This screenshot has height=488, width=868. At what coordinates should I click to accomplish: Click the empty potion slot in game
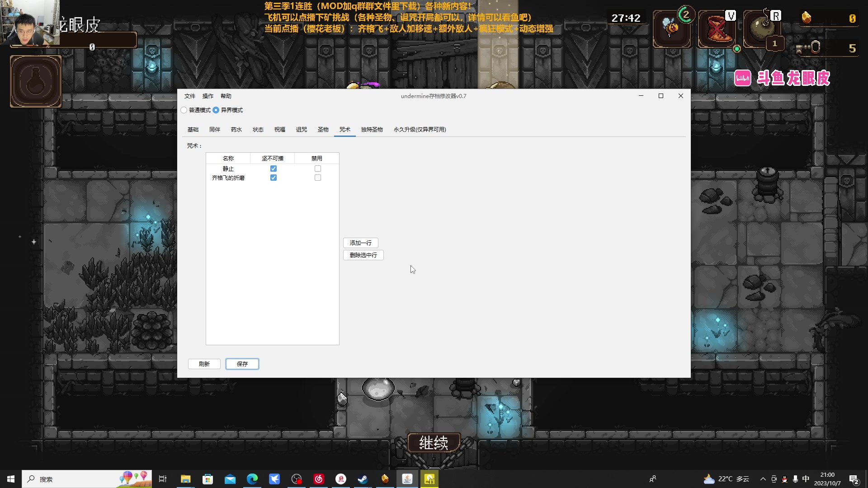point(36,81)
